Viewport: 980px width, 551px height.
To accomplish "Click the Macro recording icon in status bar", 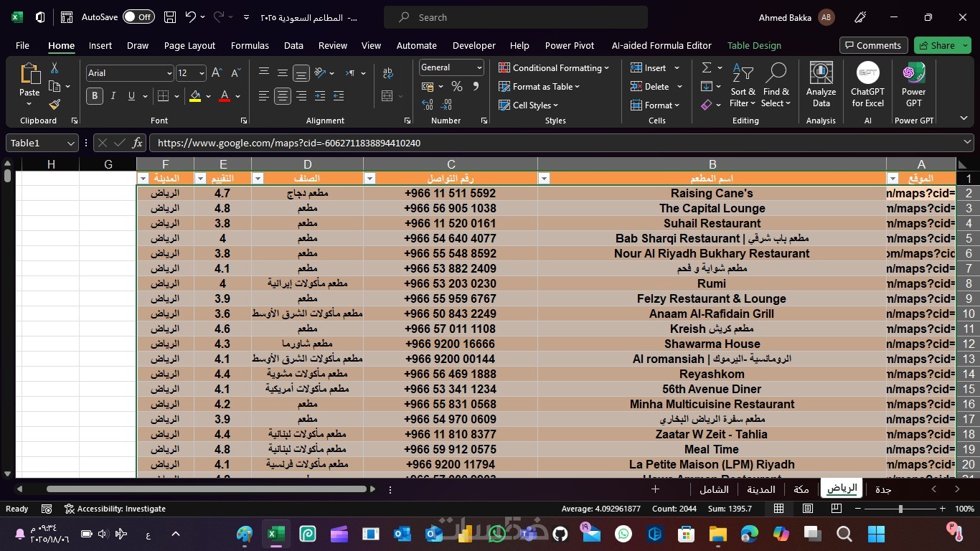I will pos(47,509).
